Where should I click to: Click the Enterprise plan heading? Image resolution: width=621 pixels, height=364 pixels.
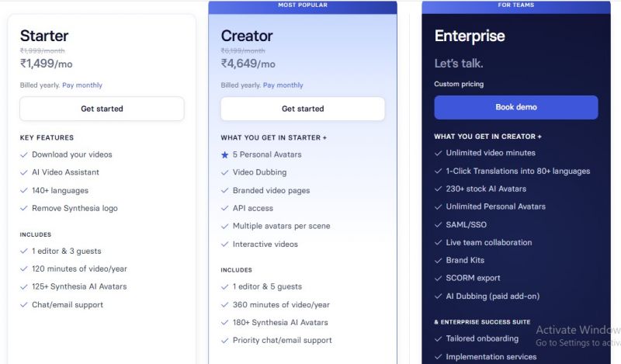pyautogui.click(x=470, y=36)
